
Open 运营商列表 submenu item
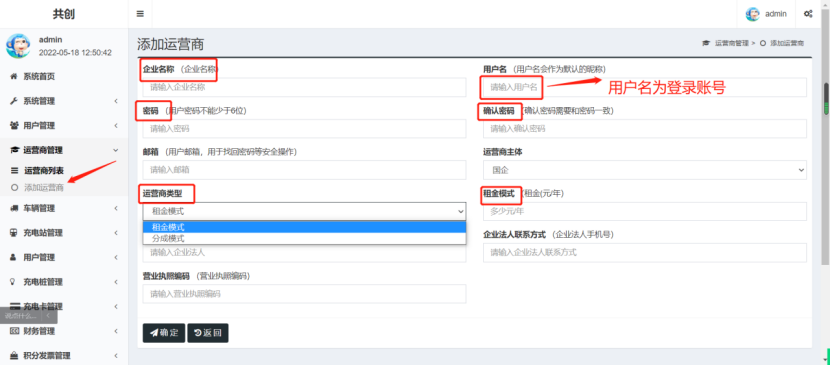[44, 171]
